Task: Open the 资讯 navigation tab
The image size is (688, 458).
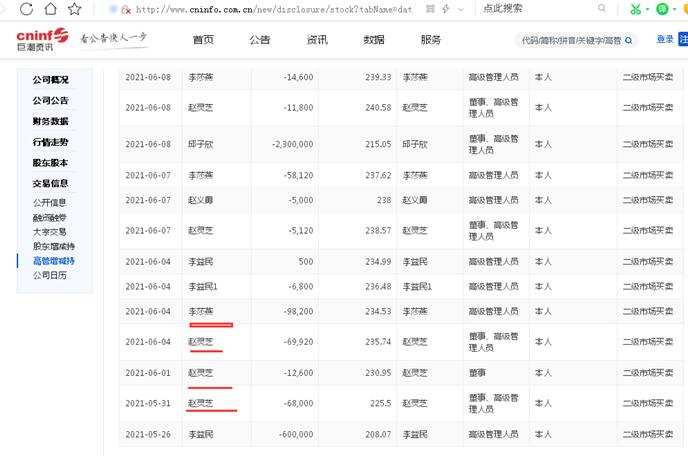Action: pyautogui.click(x=317, y=40)
